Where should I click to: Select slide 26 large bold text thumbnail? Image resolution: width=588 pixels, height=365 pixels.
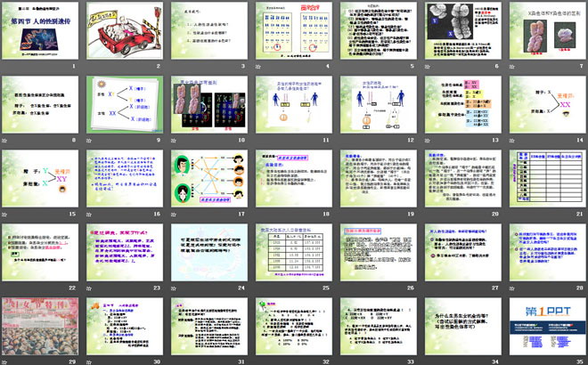tap(379, 252)
